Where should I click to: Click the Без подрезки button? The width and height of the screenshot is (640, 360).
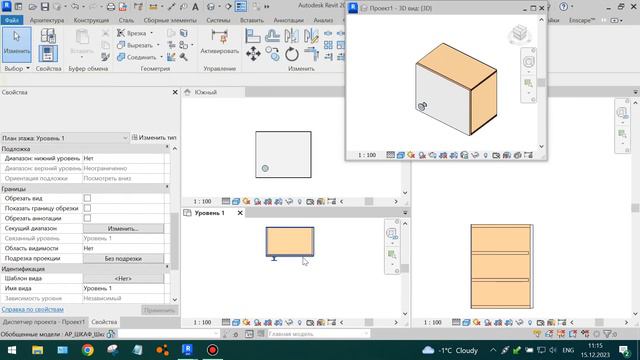(x=123, y=258)
